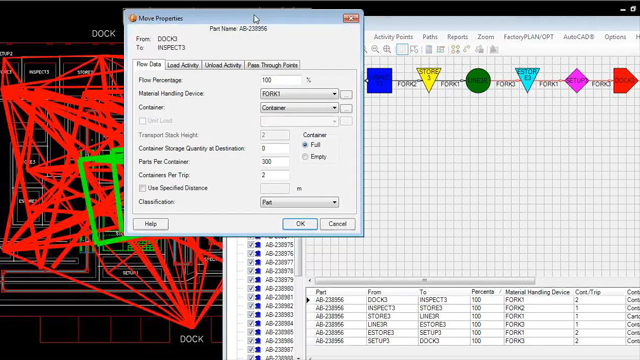Click the zoom out magnifier in toolbar
The width and height of the screenshot is (640, 360).
click(375, 49)
